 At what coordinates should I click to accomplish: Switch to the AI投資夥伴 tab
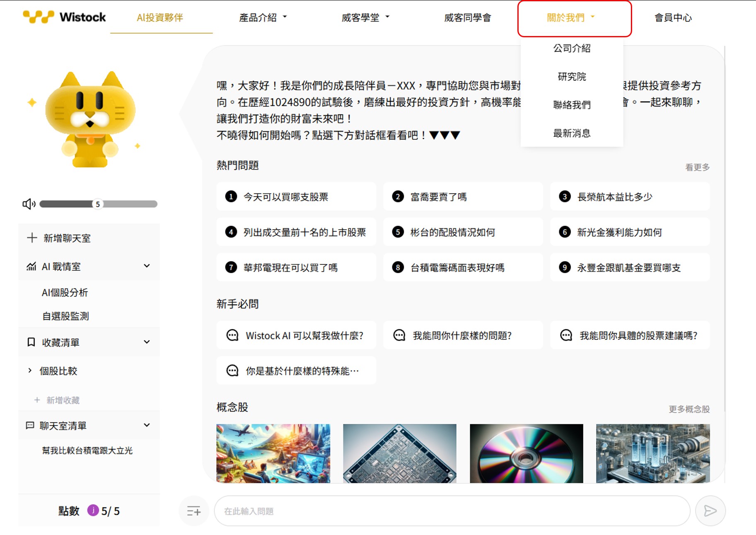(161, 17)
